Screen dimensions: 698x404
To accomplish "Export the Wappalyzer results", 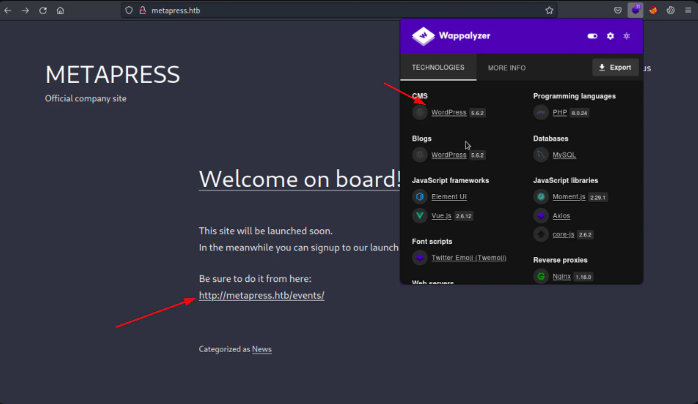I will click(x=615, y=68).
